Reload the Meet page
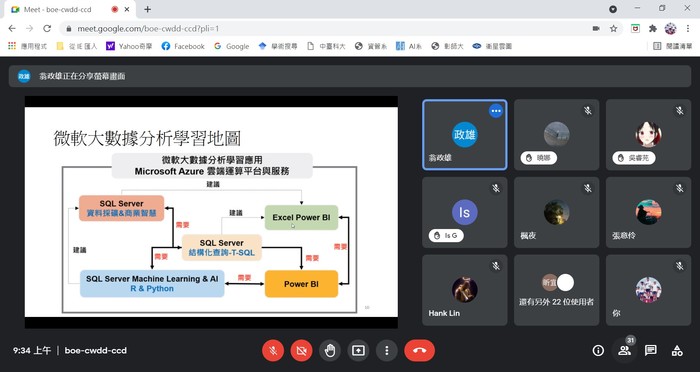The width and height of the screenshot is (700, 372). pos(47,29)
